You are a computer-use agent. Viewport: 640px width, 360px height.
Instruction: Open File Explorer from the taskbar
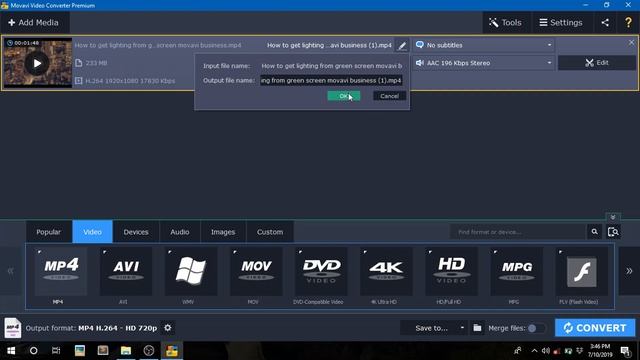coord(126,351)
